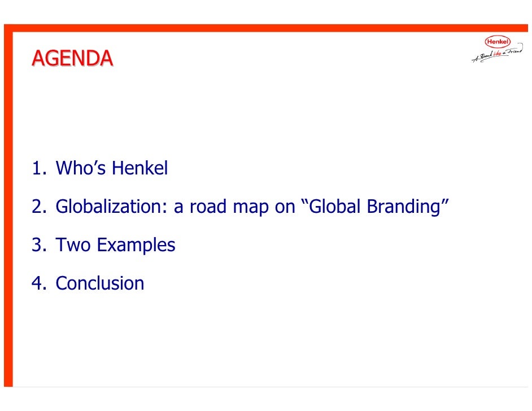Jump to the "Conclusion" agenda item
532x411 pixels.
100,283
